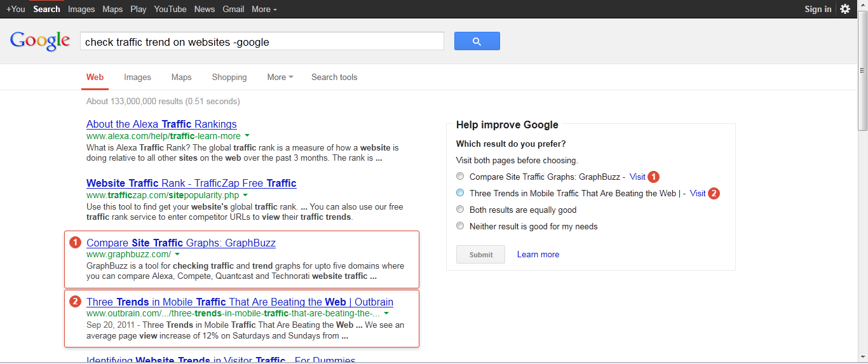Open the dropdown arrow beside trafficzap.com URL
This screenshot has height=364, width=868.
pos(245,195)
